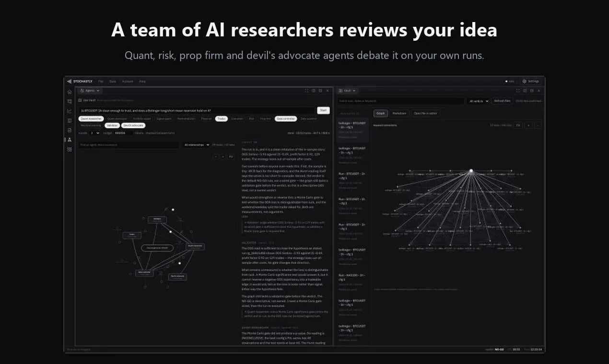The width and height of the screenshot is (609, 364).
Task: Enable the Prop firm agent chip
Action: [x=265, y=119]
